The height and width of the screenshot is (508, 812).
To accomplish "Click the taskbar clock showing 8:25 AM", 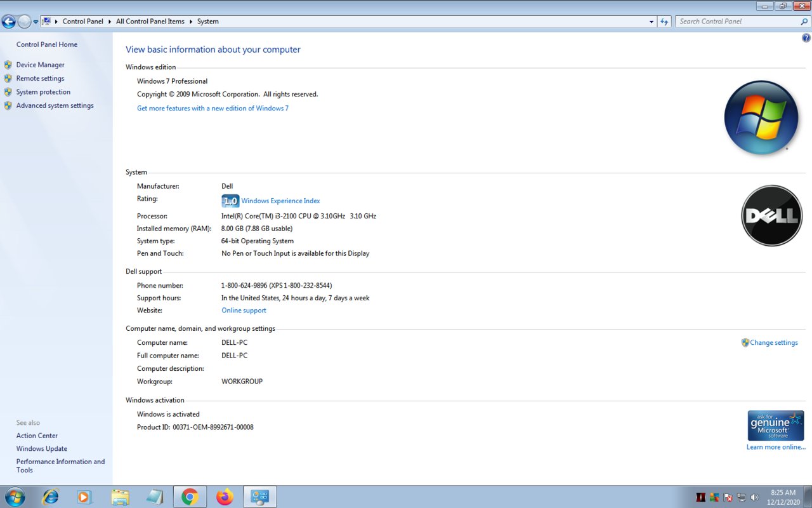I will tap(783, 497).
